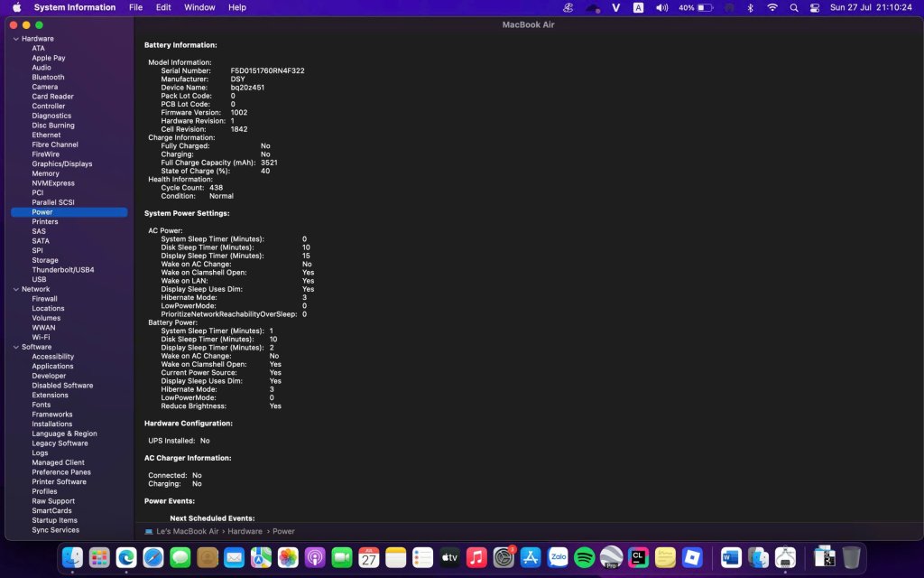The image size is (924, 578).
Task: Click the battery 40% indicator
Action: (697, 7)
